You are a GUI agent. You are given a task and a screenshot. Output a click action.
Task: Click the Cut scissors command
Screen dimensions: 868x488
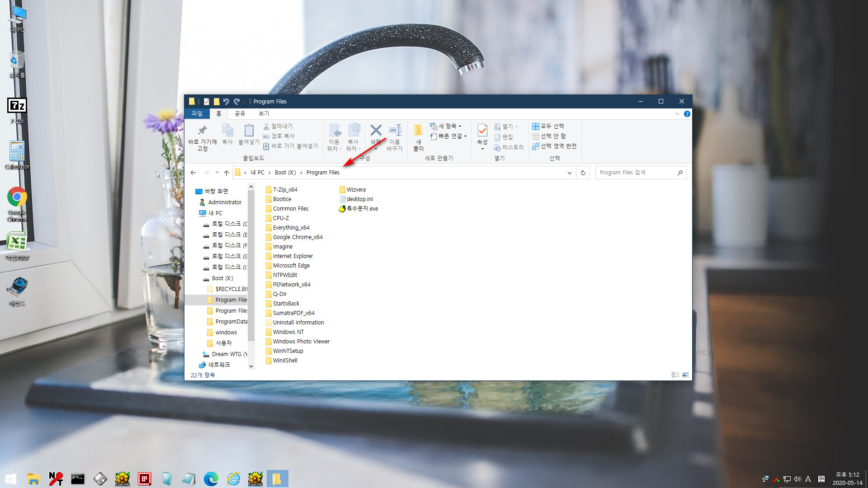click(x=278, y=126)
